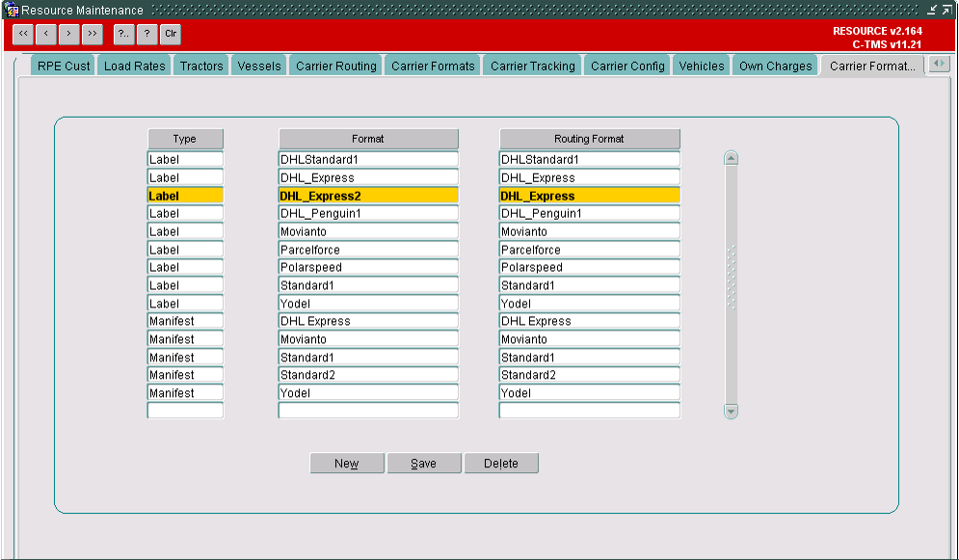Click the Polarspeed Format field

pos(368,267)
